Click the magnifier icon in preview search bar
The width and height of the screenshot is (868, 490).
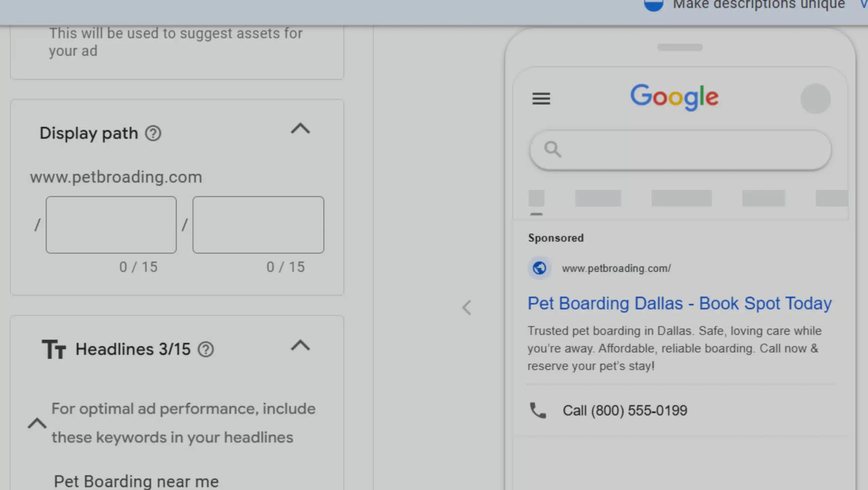(552, 150)
